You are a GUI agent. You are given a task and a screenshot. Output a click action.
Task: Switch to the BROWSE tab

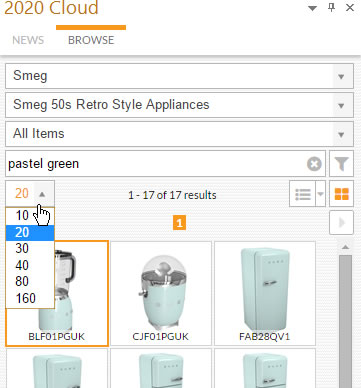tap(91, 40)
